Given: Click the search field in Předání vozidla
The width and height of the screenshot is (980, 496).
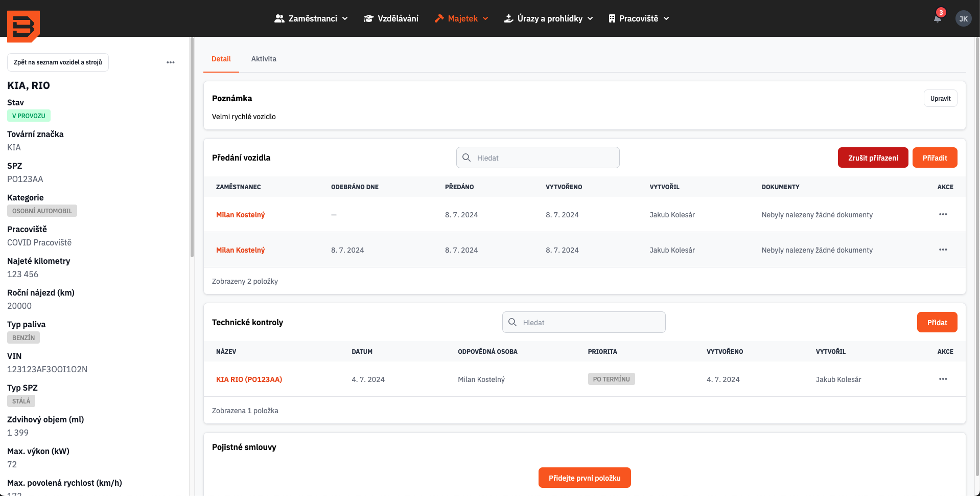Looking at the screenshot, I should (x=538, y=158).
